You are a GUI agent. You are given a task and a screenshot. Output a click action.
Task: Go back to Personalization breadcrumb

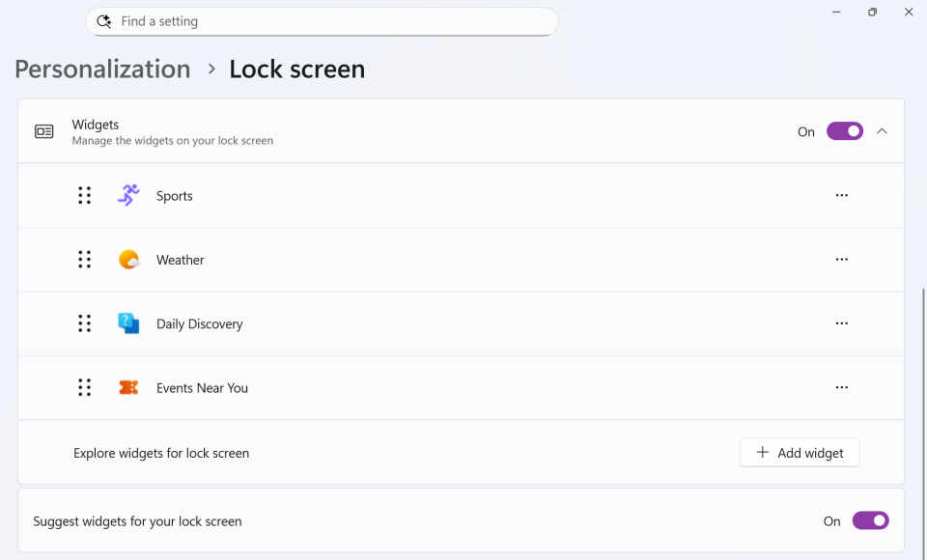102,70
